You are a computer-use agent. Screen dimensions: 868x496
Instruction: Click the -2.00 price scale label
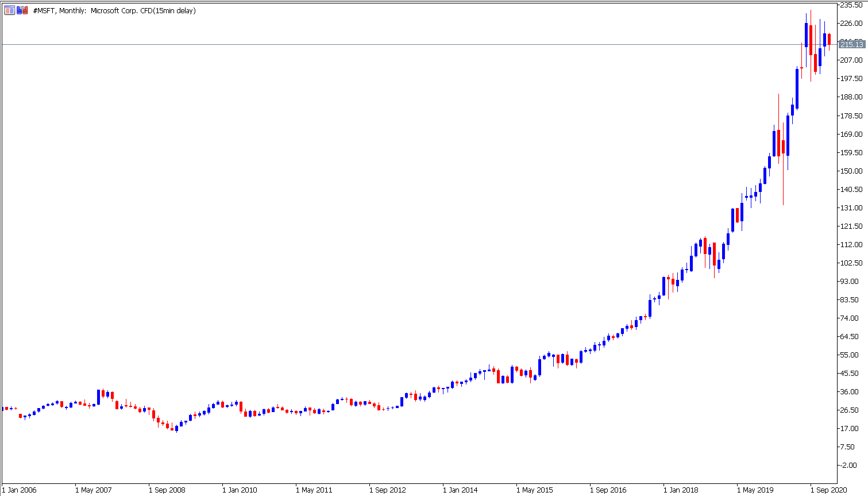coord(851,465)
